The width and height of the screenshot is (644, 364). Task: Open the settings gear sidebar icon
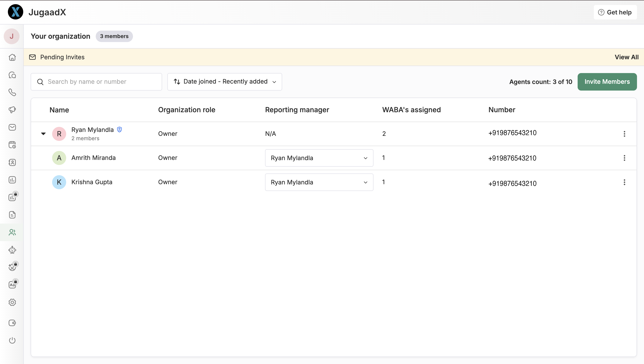[x=12, y=302]
